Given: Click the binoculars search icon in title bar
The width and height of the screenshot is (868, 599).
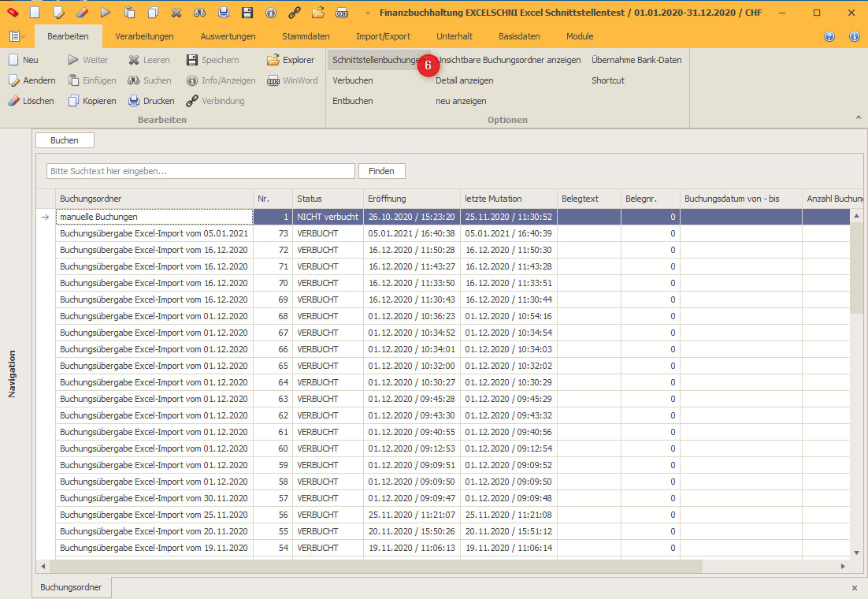Looking at the screenshot, I should coord(199,13).
